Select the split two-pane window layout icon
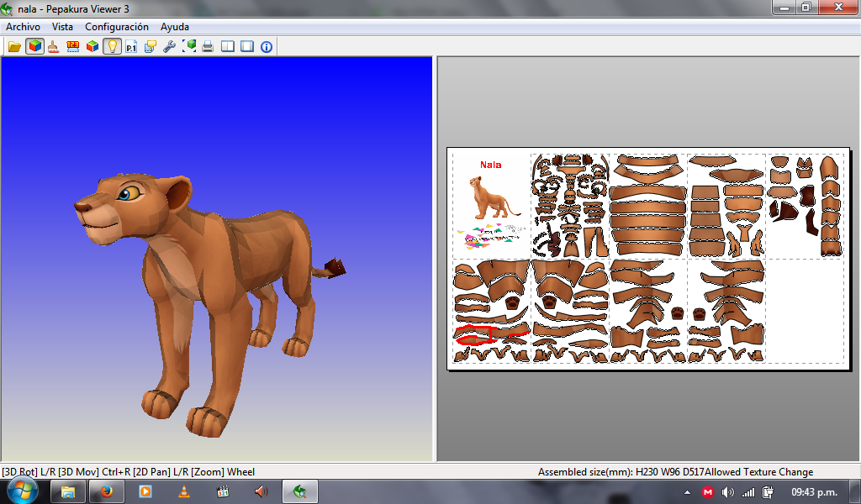 [x=227, y=46]
